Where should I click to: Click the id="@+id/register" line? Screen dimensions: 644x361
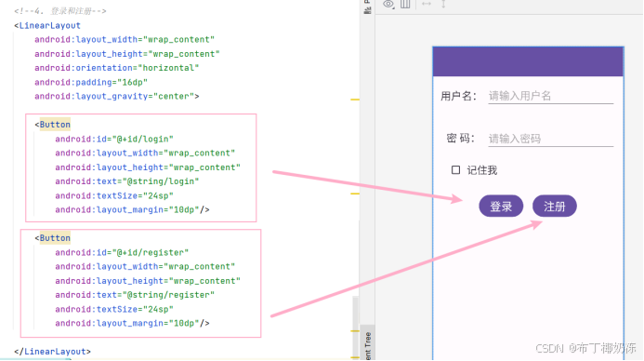click(x=122, y=252)
